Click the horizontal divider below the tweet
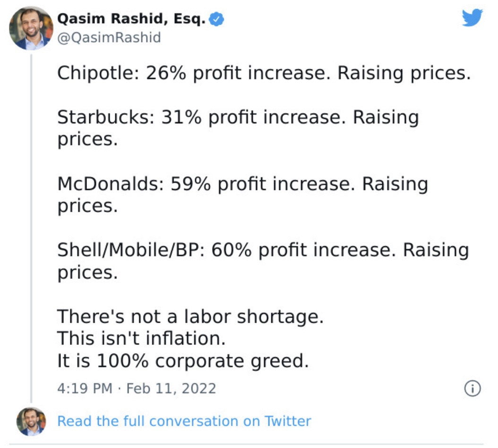Image resolution: width=498 pixels, height=448 pixels. click(x=246, y=444)
